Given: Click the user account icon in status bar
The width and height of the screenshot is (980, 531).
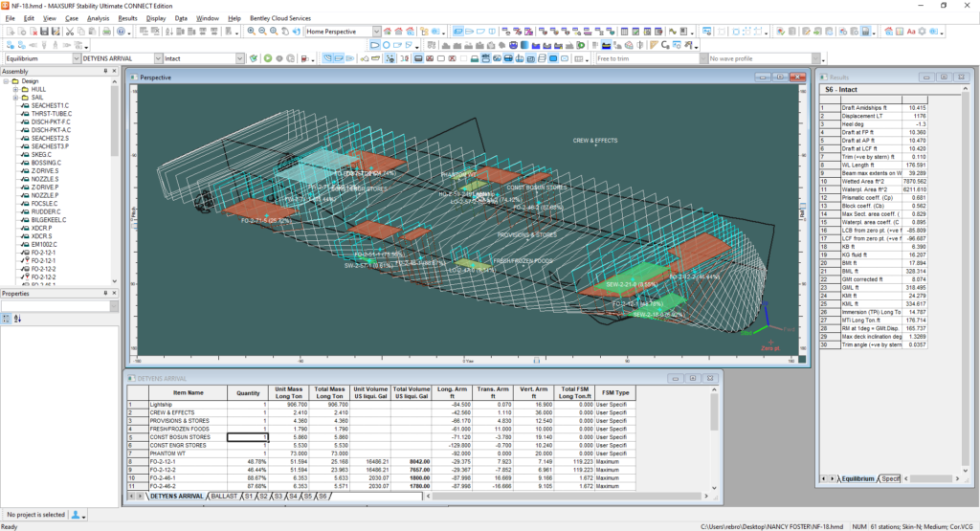Looking at the screenshot, I should click(x=76, y=515).
